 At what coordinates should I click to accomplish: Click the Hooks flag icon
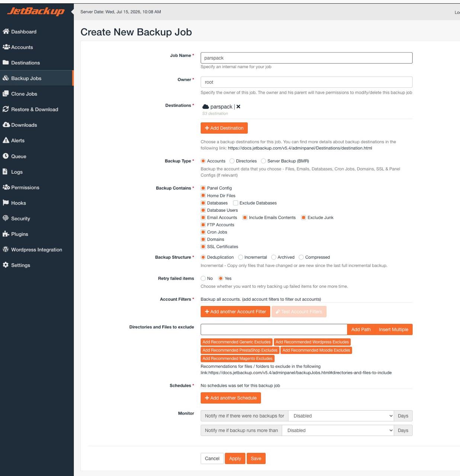click(6, 203)
